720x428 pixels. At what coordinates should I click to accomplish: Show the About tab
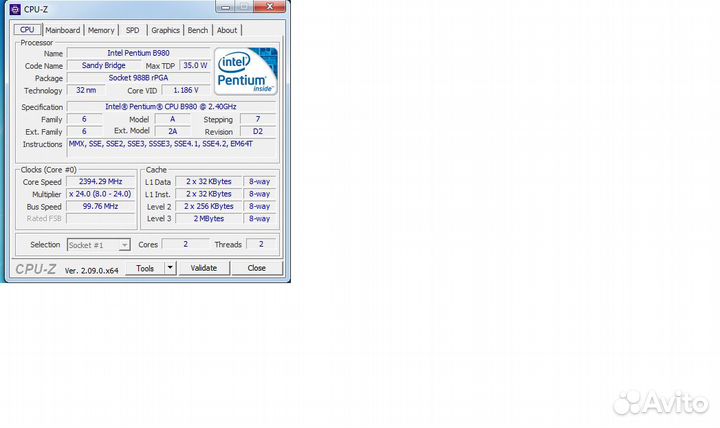[227, 30]
